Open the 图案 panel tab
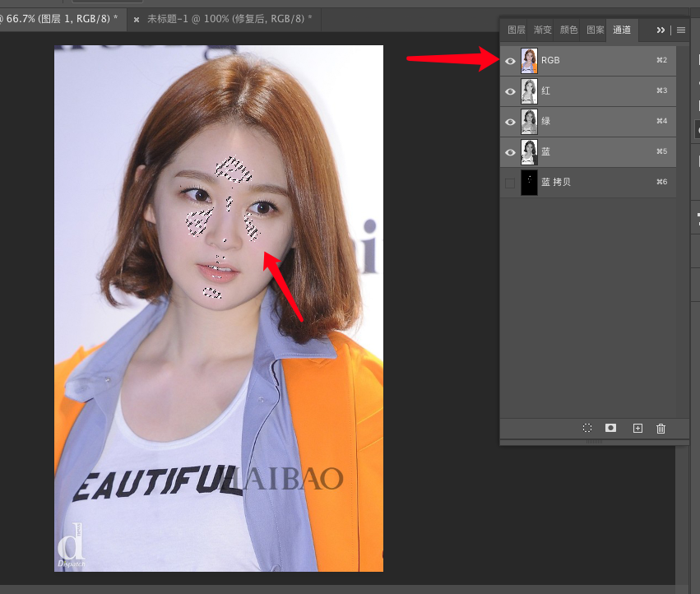This screenshot has width=700, height=594. (x=595, y=30)
